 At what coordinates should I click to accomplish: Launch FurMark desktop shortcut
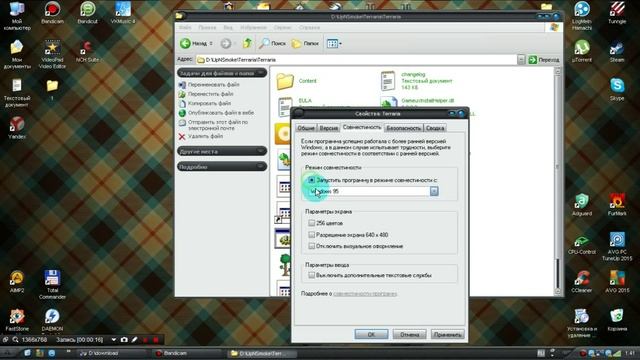click(617, 204)
